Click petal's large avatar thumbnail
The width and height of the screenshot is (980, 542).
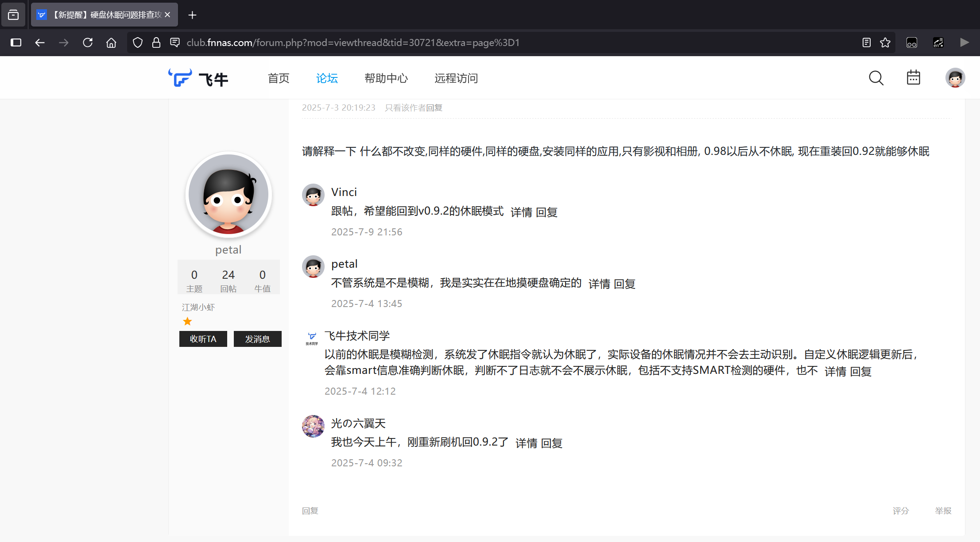click(228, 194)
